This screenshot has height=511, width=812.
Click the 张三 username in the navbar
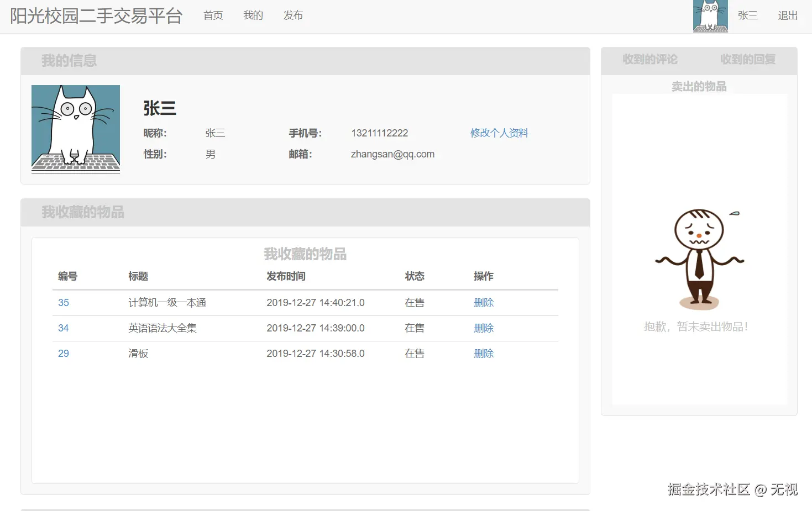[x=747, y=15]
